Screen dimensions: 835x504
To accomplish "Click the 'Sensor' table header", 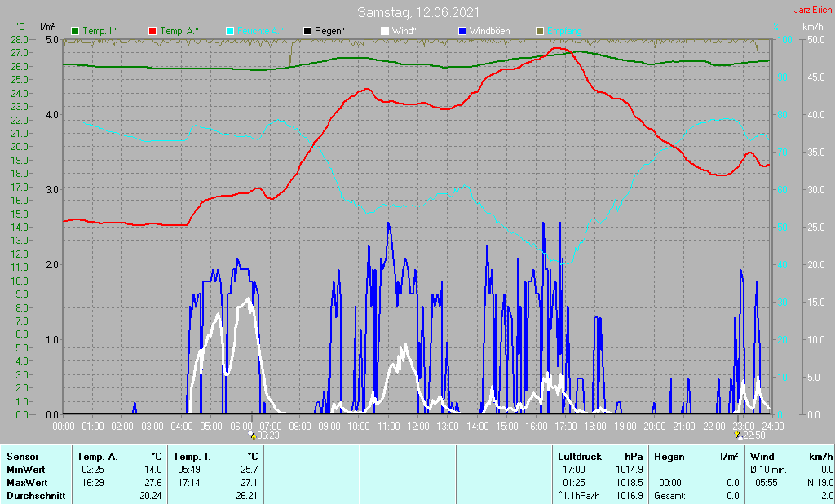I will [23, 457].
